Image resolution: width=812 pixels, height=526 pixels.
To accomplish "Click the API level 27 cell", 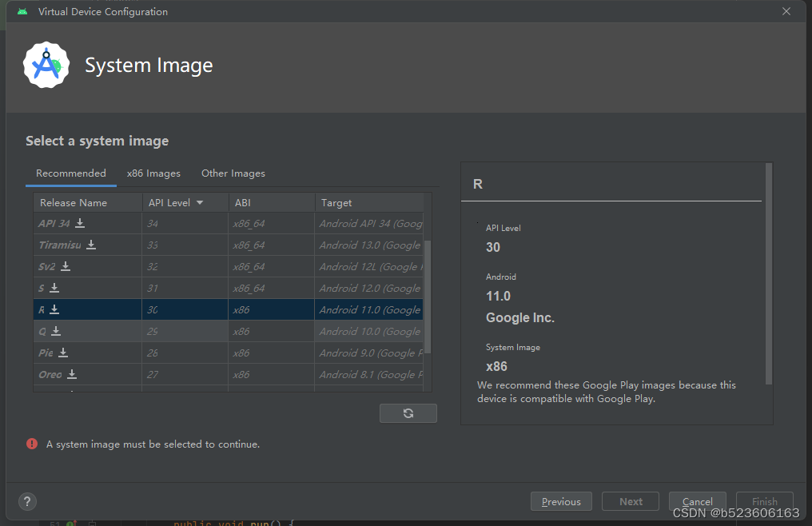I will pos(185,374).
